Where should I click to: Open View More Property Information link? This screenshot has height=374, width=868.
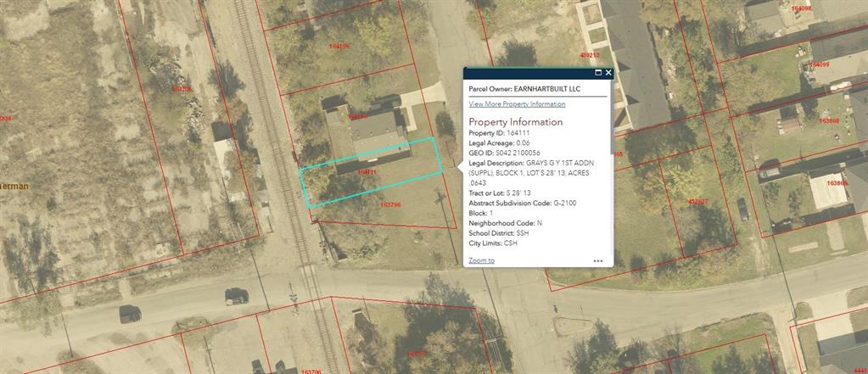517,104
